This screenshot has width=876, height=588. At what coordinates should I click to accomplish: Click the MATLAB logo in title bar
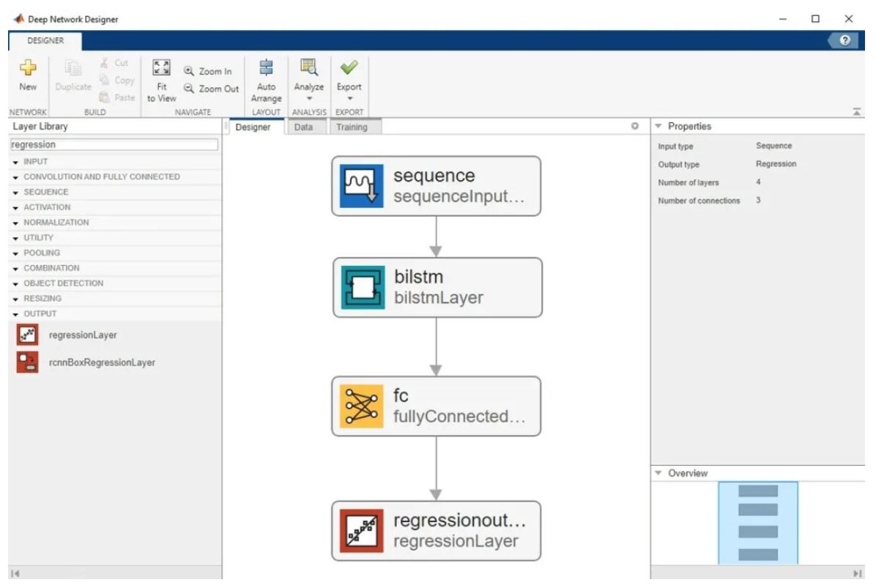coord(19,18)
